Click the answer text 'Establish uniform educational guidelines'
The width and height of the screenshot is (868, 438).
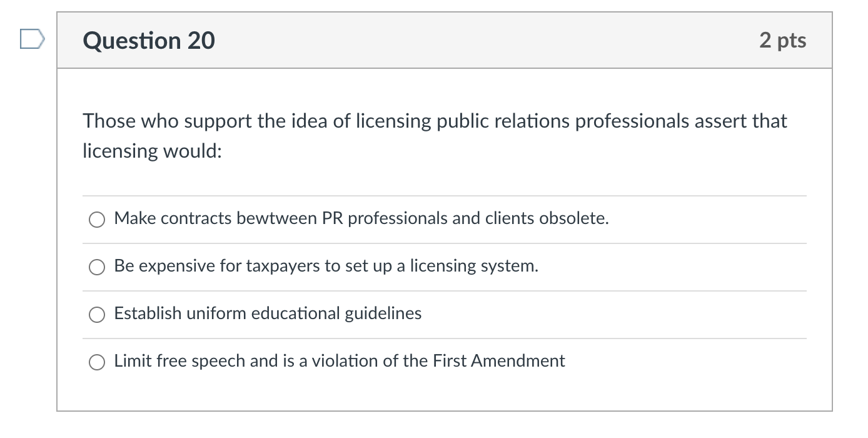[x=268, y=313]
